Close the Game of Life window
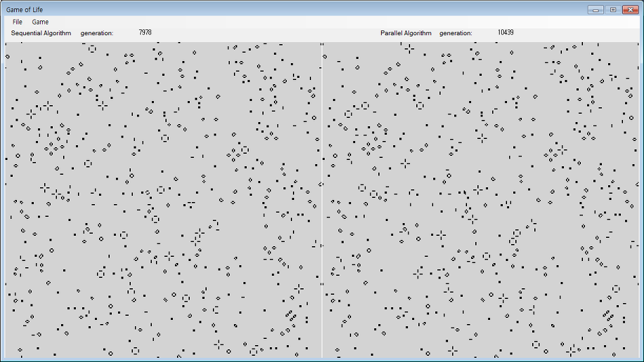The width and height of the screenshot is (644, 362). pos(630,10)
